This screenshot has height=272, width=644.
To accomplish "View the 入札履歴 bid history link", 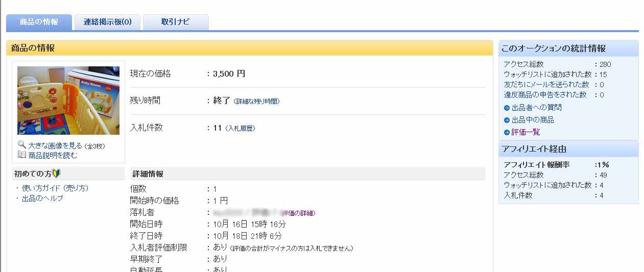I will [x=240, y=129].
